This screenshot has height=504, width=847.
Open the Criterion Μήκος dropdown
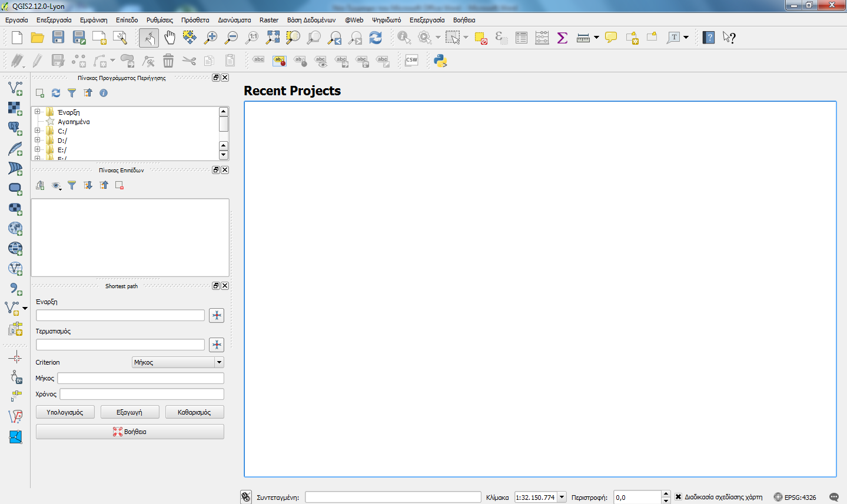(178, 362)
